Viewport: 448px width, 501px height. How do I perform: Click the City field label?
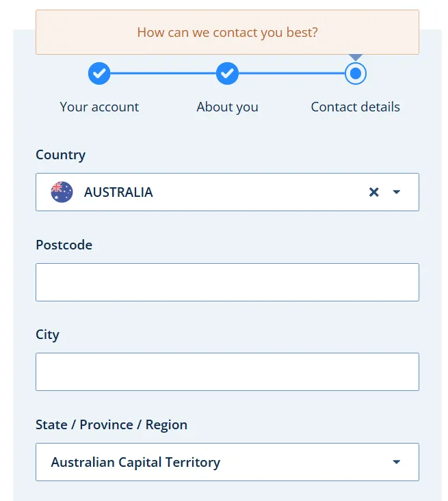[47, 334]
